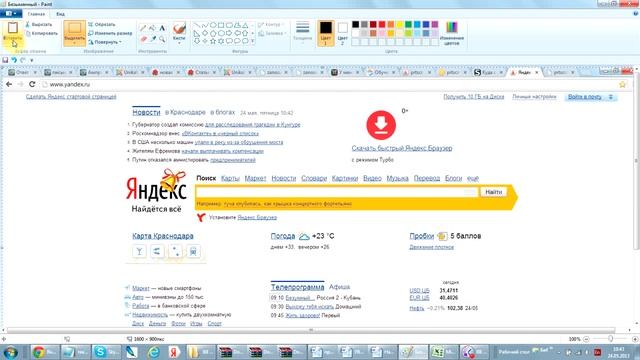Open the Select (Выделить) dropdown arrow
640x360 pixels.
point(74,42)
